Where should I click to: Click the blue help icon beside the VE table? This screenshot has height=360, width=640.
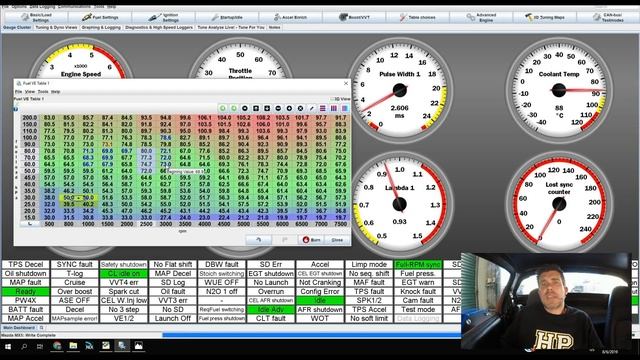[16, 109]
